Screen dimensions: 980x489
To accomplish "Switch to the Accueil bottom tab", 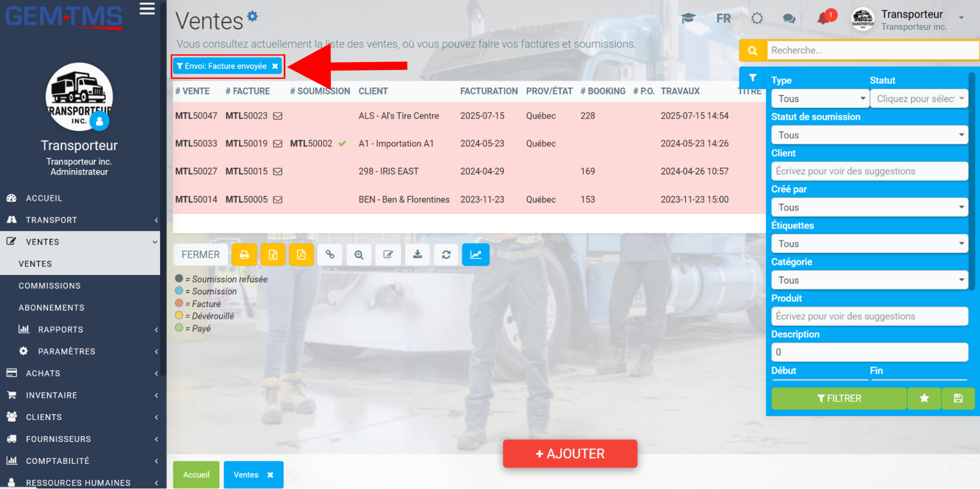I will pyautogui.click(x=196, y=475).
